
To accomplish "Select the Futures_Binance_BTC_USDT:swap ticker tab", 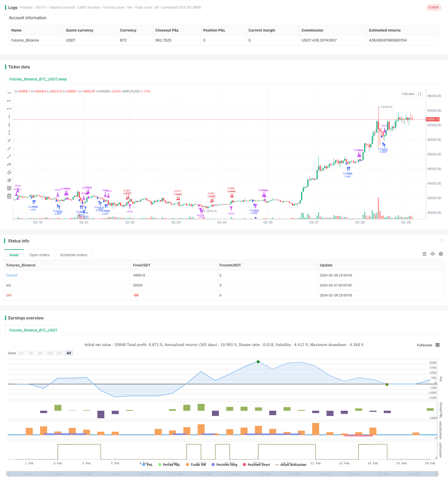I will pyautogui.click(x=38, y=79).
